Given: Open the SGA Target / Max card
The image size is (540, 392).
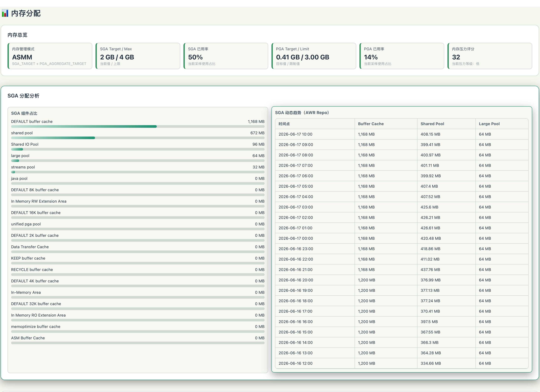Looking at the screenshot, I should pos(138,56).
